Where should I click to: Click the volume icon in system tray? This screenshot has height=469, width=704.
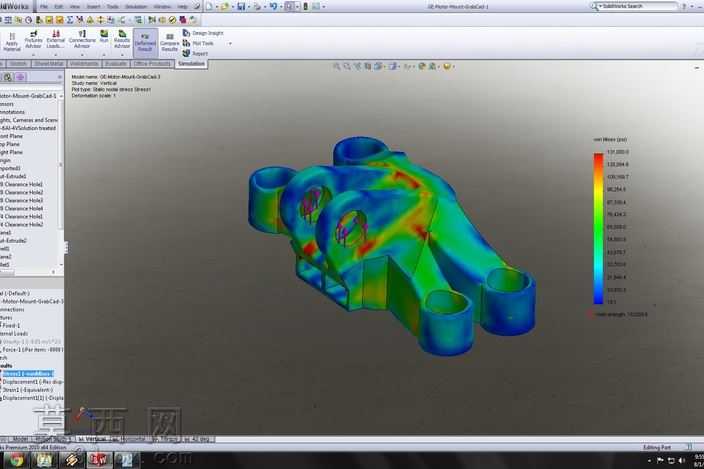coord(682,460)
